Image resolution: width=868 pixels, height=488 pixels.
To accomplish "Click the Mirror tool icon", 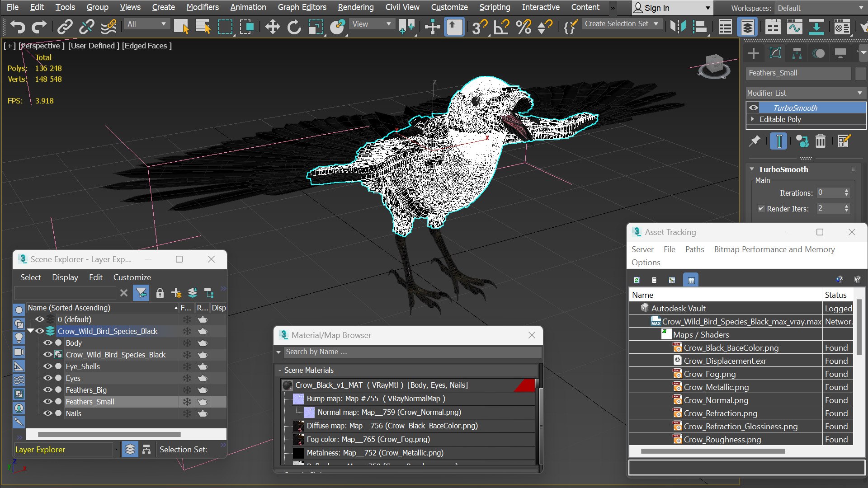I will point(678,27).
